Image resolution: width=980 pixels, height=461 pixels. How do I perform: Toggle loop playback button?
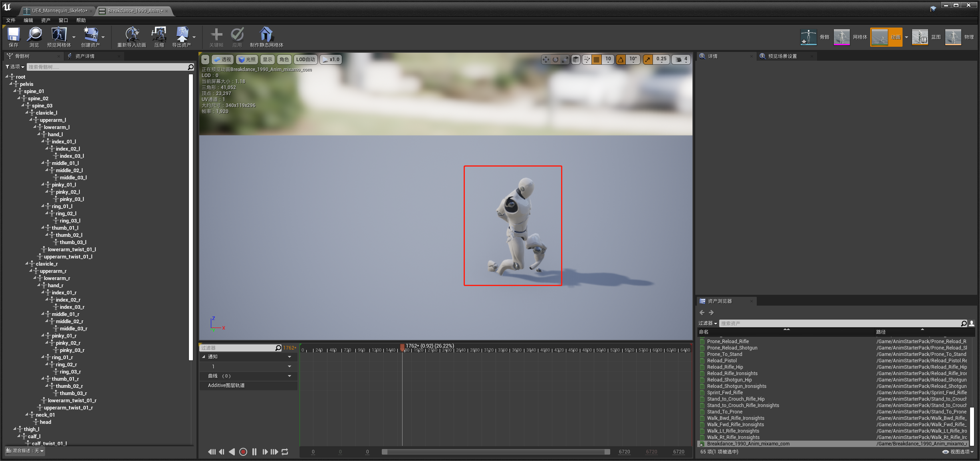(285, 452)
